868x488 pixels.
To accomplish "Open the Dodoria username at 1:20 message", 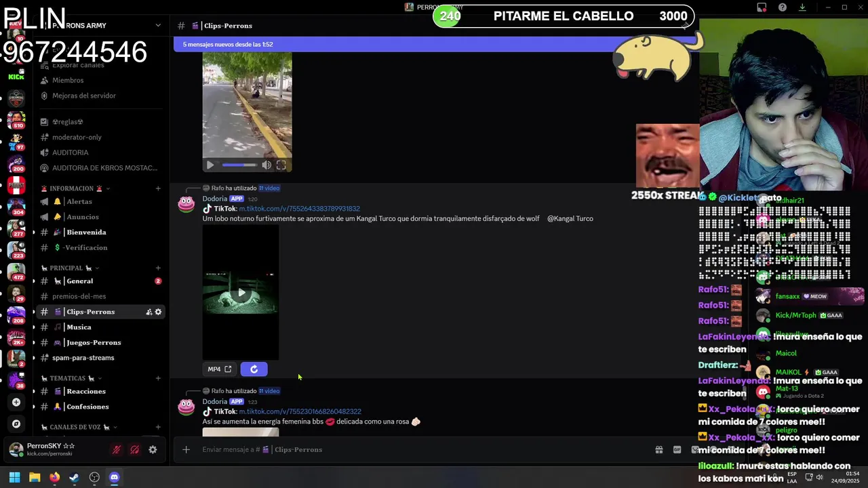I will (214, 199).
